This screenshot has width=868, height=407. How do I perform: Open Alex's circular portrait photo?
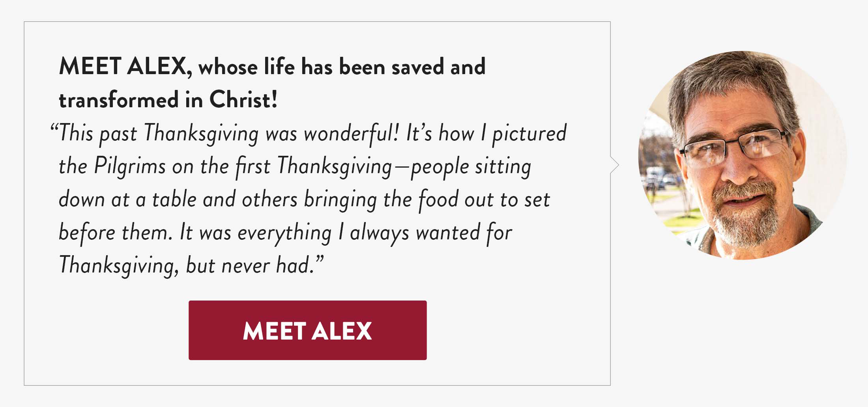pyautogui.click(x=743, y=155)
